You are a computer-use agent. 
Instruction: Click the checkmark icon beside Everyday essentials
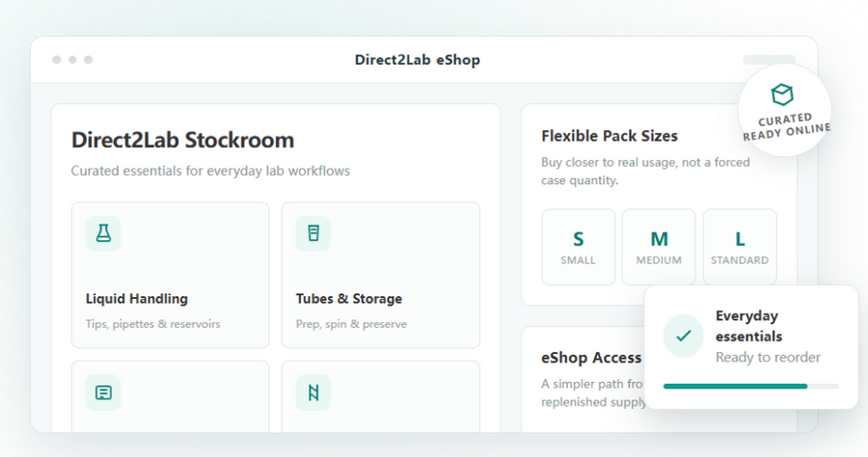(x=684, y=336)
